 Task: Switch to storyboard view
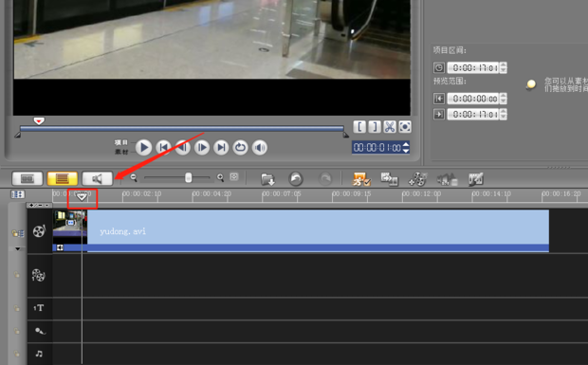(x=28, y=179)
